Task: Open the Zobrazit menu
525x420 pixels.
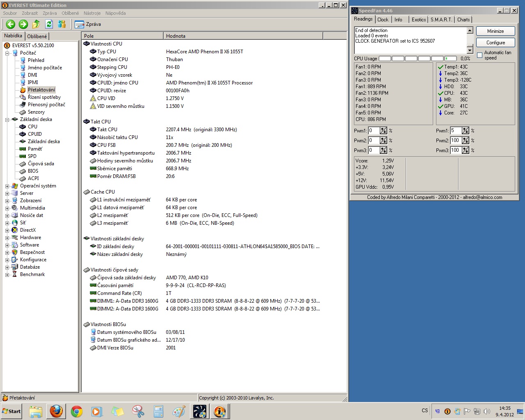Action: tap(30, 13)
